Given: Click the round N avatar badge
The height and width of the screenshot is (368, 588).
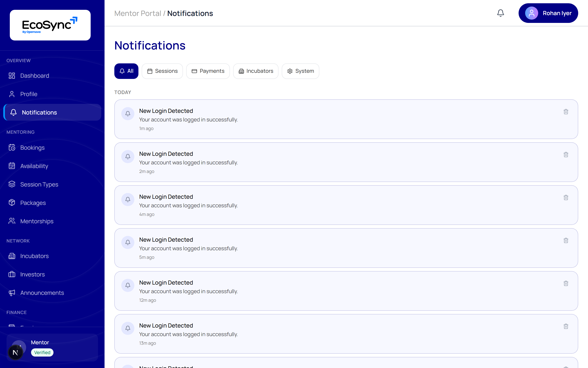Looking at the screenshot, I should coord(16,352).
